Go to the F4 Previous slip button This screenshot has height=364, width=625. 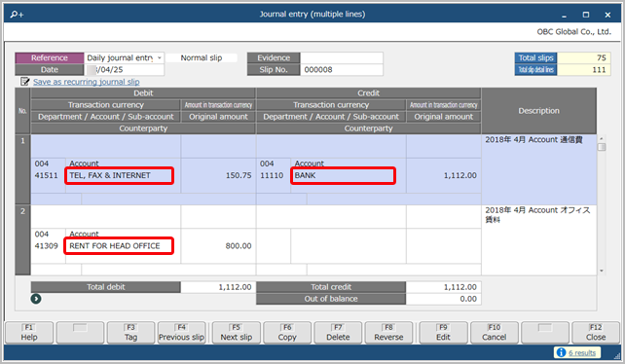pyautogui.click(x=182, y=333)
